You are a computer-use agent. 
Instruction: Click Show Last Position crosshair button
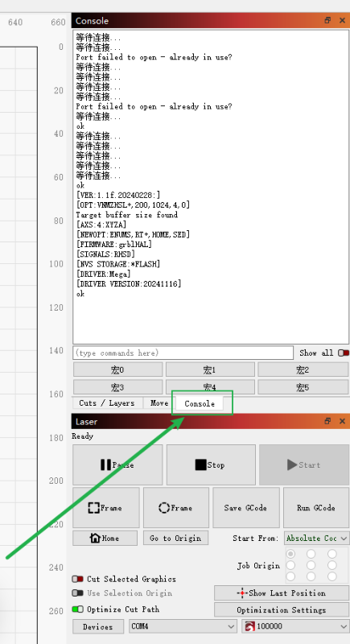282,593
